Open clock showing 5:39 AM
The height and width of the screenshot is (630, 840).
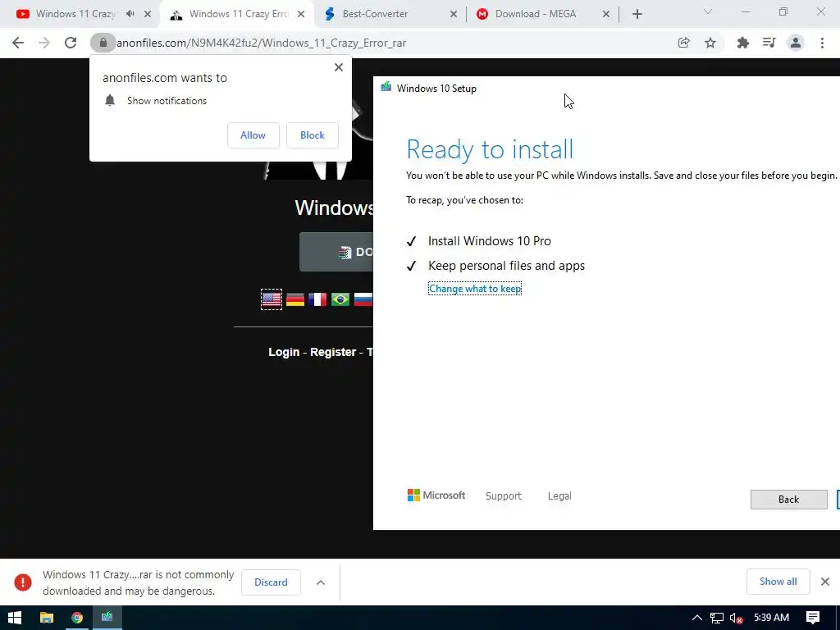pyautogui.click(x=771, y=618)
